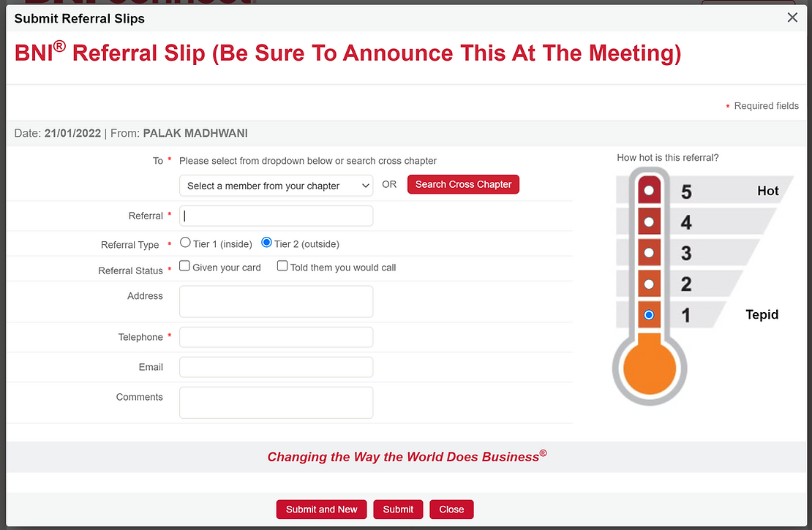Screen dimensions: 812x530
Task: Enable Told them you would call
Action: [282, 266]
